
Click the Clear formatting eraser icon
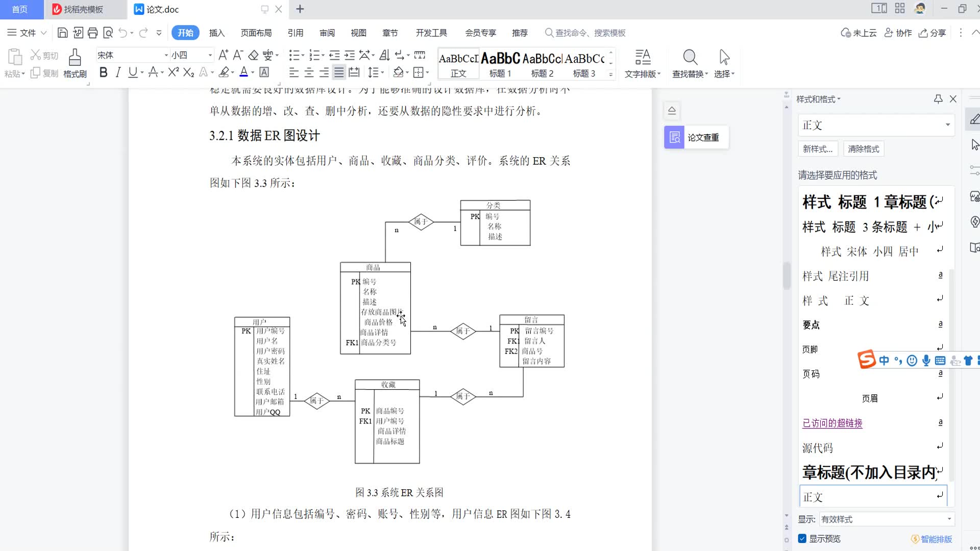click(253, 55)
